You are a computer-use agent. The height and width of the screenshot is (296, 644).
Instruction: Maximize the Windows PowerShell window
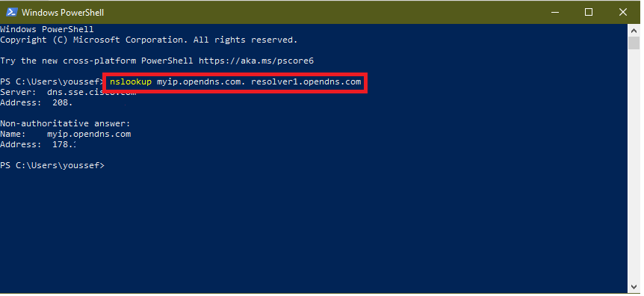point(589,12)
